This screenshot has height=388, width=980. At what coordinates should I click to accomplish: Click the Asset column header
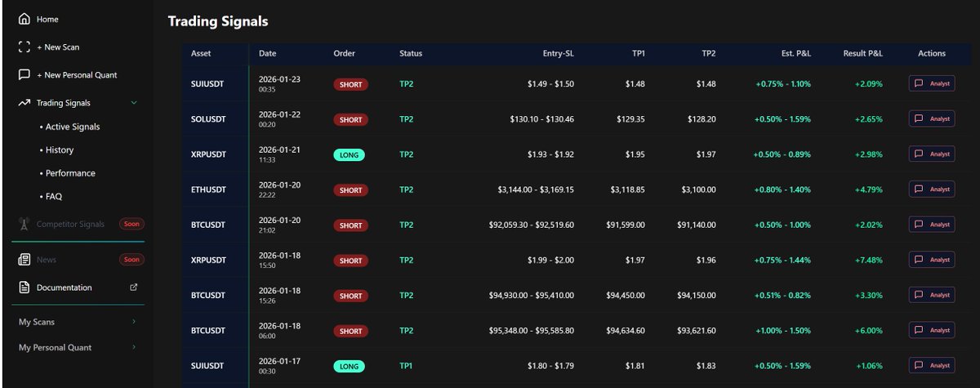201,53
